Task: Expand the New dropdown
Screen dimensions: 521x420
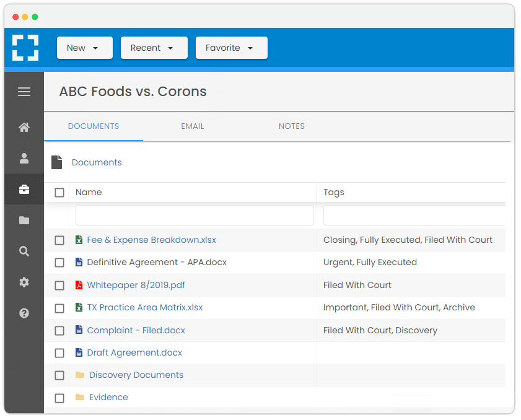Action: coord(85,48)
